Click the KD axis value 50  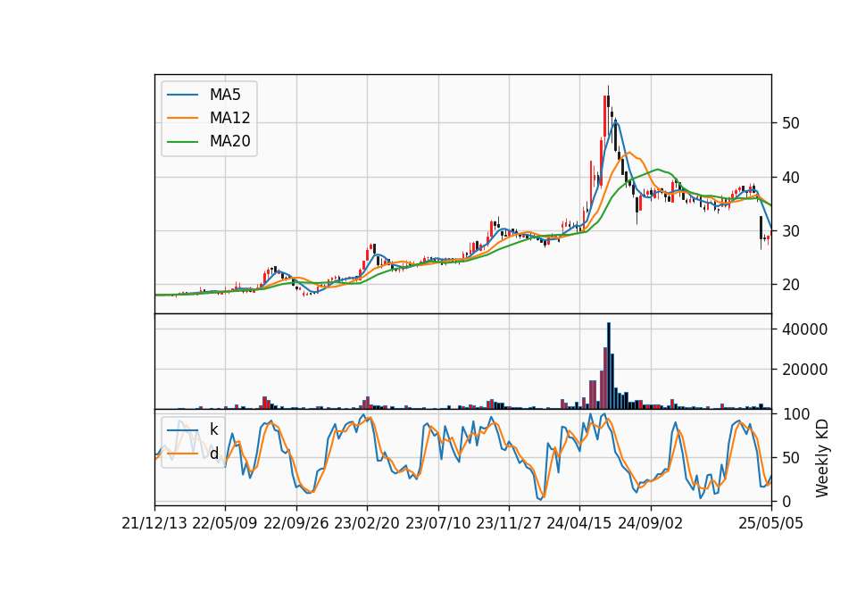pyautogui.click(x=790, y=458)
